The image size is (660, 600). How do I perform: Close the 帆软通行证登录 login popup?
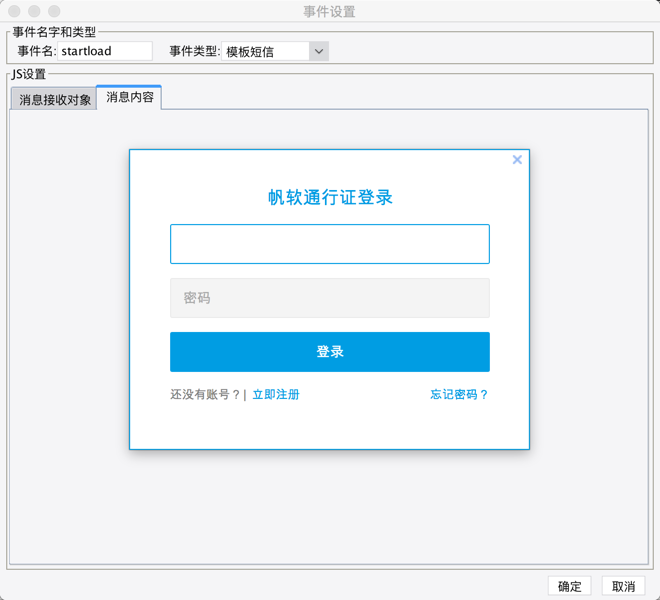pyautogui.click(x=517, y=160)
